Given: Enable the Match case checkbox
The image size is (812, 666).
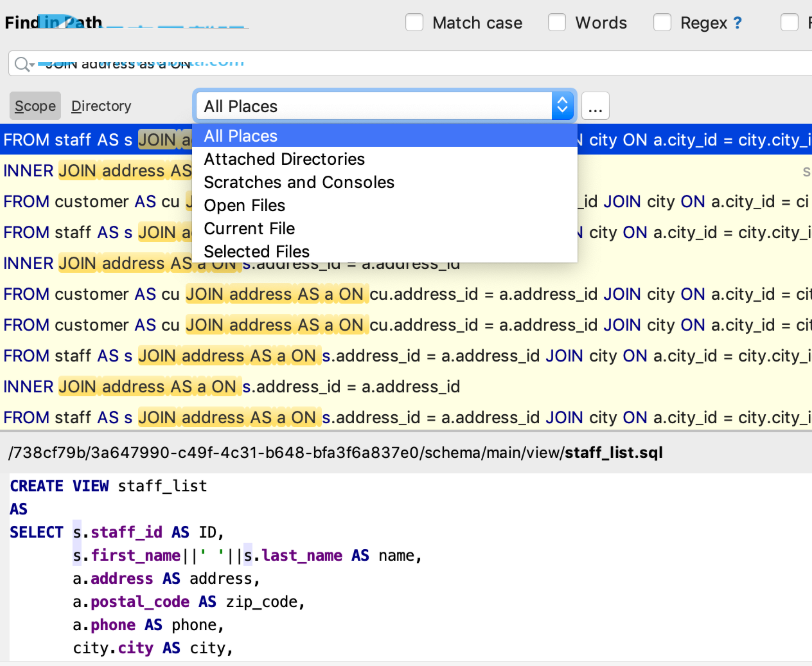Looking at the screenshot, I should click(x=414, y=23).
